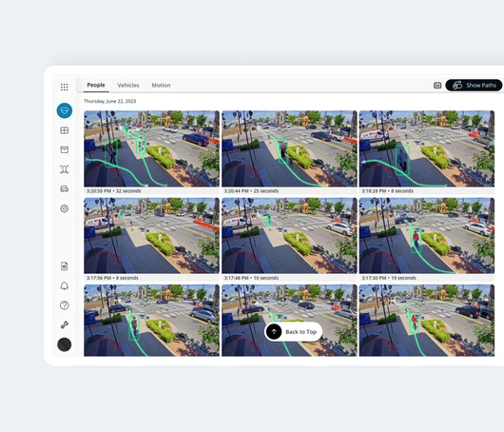Open the calendar date picker icon
The width and height of the screenshot is (504, 432).
pyautogui.click(x=437, y=86)
